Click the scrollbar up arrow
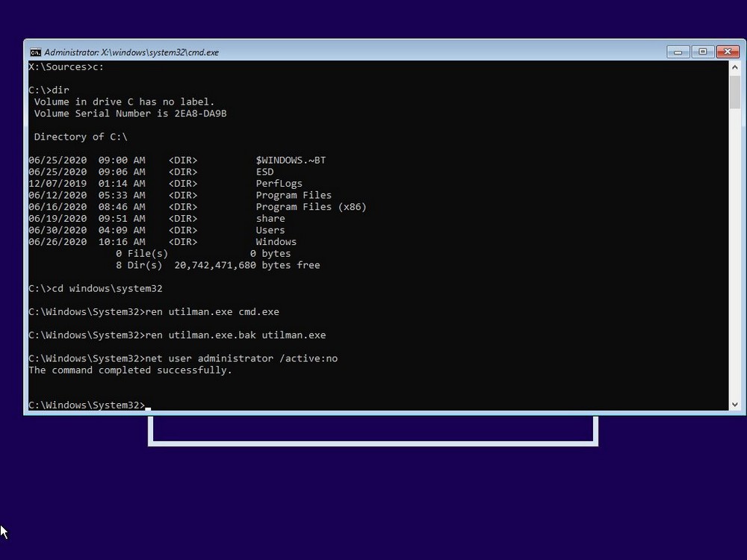Screen dimensions: 747x560 coord(734,68)
